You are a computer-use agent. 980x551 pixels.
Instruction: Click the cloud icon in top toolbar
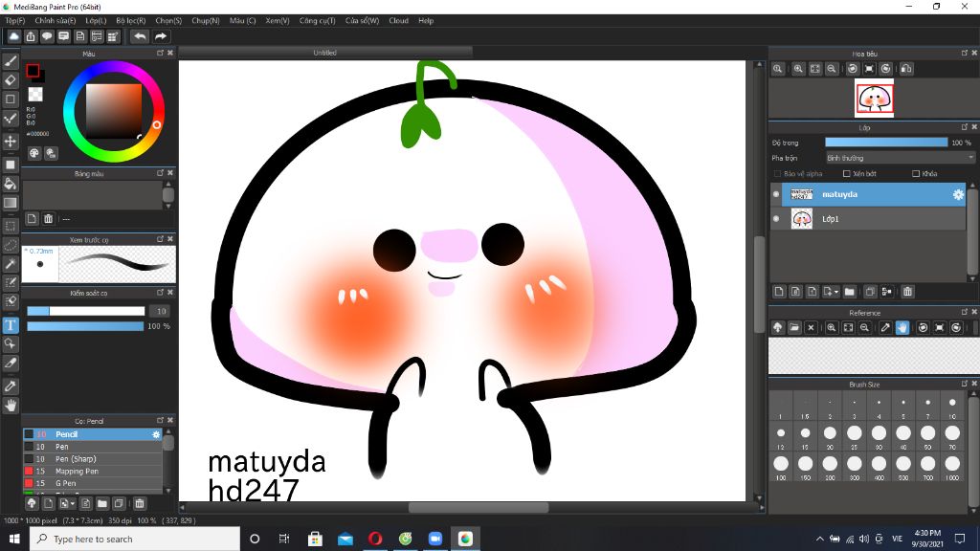(x=13, y=36)
